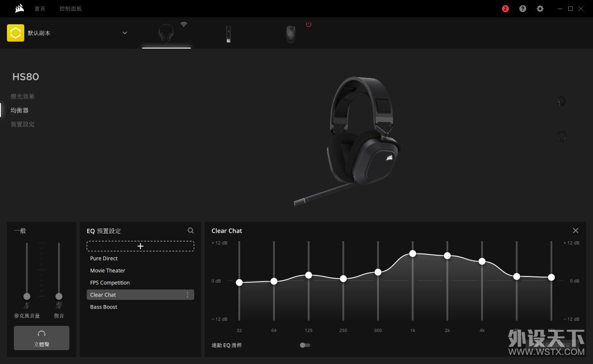Click the 250 Hz EQ band handle

(x=343, y=279)
